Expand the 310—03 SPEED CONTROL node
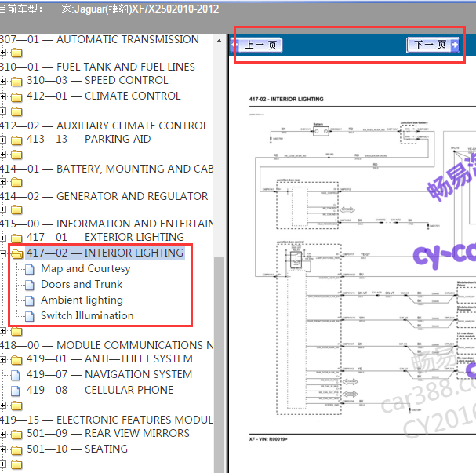 (x=2, y=81)
